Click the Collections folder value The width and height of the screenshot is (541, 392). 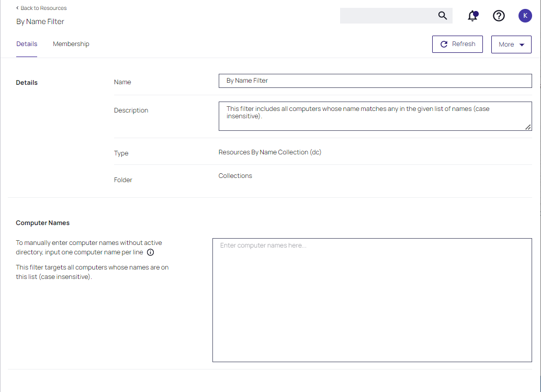(235, 176)
